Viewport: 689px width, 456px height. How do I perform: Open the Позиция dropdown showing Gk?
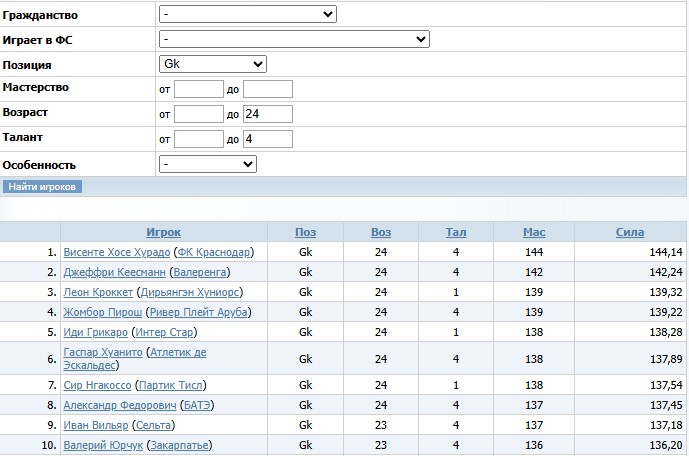[x=212, y=64]
